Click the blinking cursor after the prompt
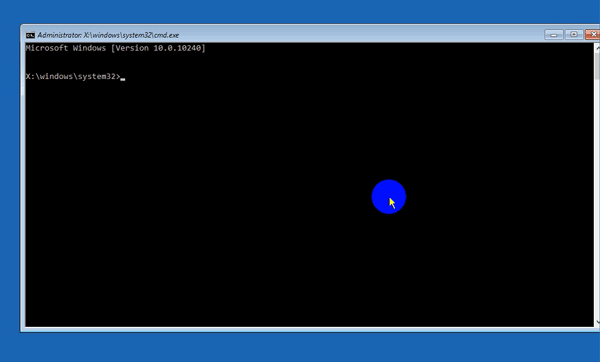Viewport: 600px width, 362px height. point(123,79)
